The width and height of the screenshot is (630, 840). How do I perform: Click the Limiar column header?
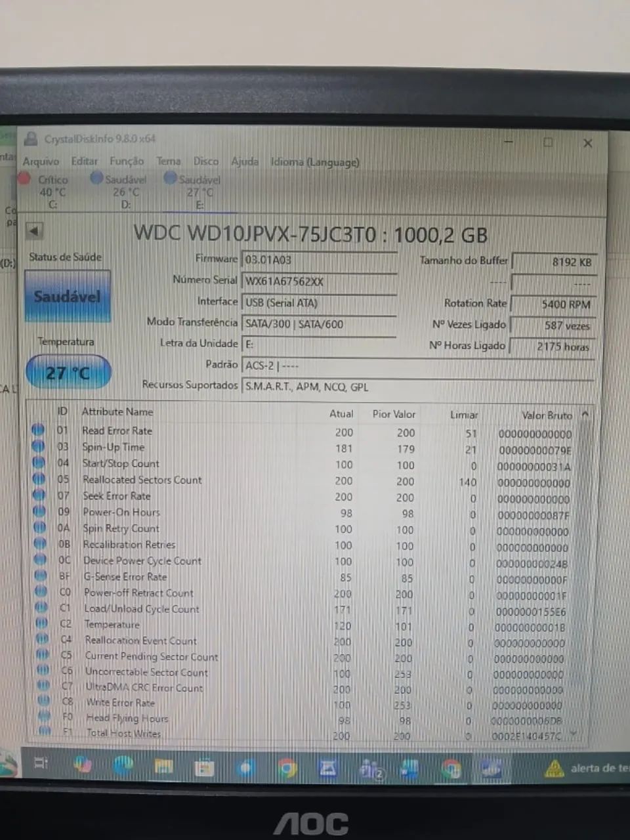464,415
